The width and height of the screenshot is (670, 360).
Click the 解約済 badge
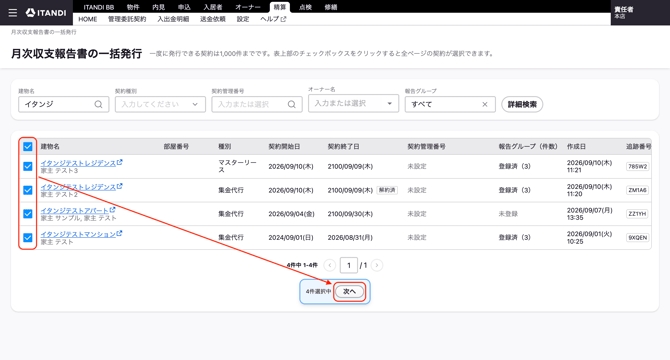[x=387, y=190]
